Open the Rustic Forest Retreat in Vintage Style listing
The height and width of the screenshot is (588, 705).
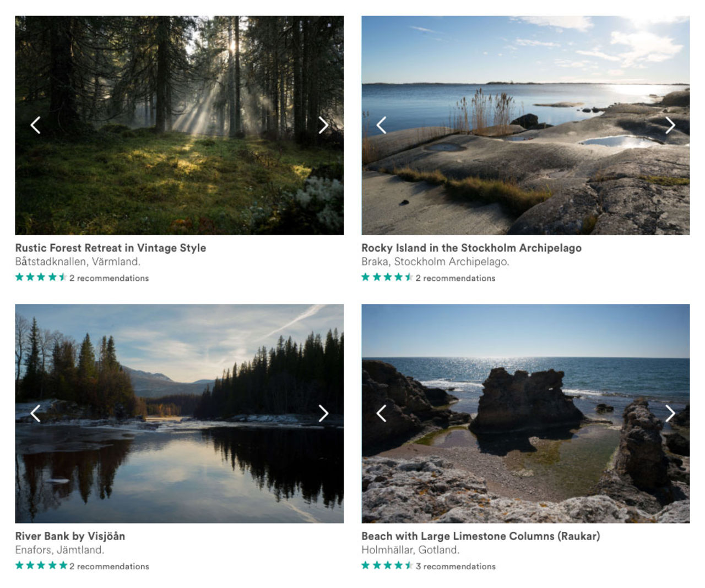[x=110, y=248]
